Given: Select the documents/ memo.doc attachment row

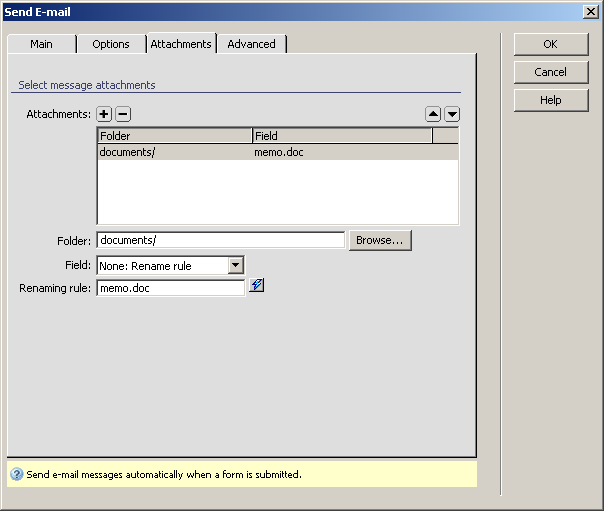Looking at the screenshot, I should pos(277,153).
